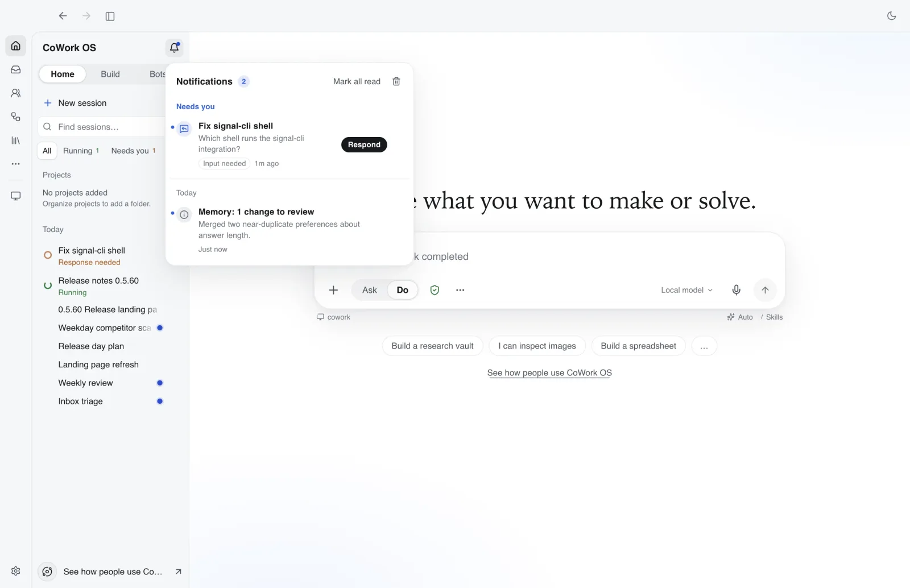910x588 pixels.
Task: Open the Home icon in left rail
Action: tap(16, 45)
